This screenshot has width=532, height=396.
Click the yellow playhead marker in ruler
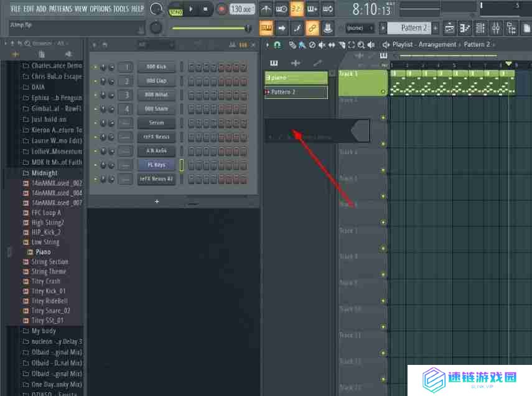(x=508, y=64)
